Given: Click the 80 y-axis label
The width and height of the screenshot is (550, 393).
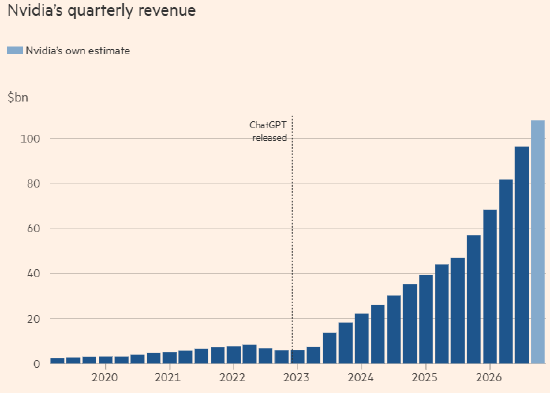Looking at the screenshot, I should [x=34, y=184].
